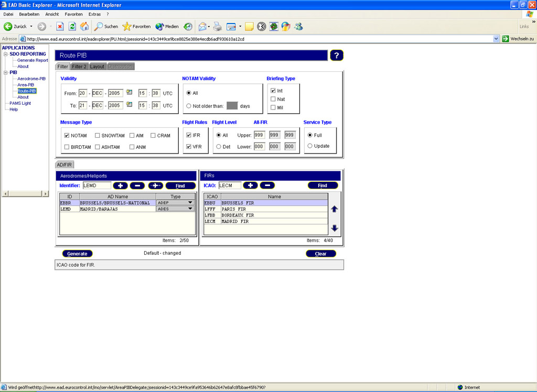This screenshot has height=392, width=537.
Task: Move MADRID FIR up with the up arrow
Action: coord(335,208)
